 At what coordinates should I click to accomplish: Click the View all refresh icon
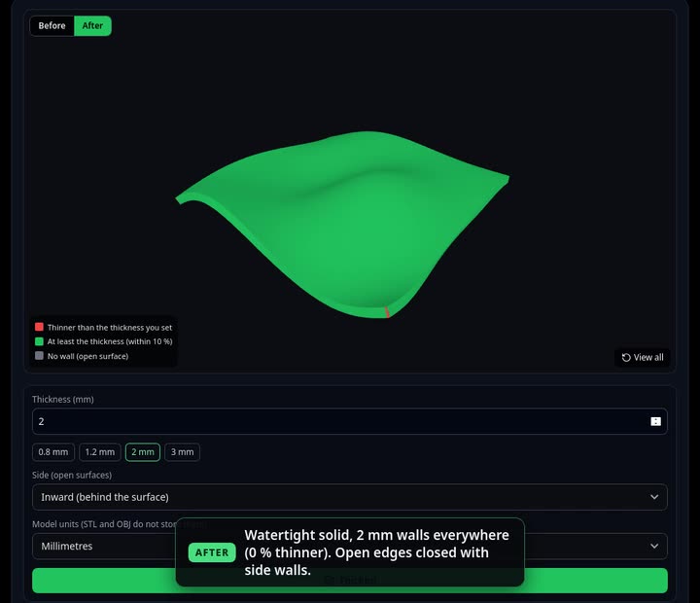[626, 357]
